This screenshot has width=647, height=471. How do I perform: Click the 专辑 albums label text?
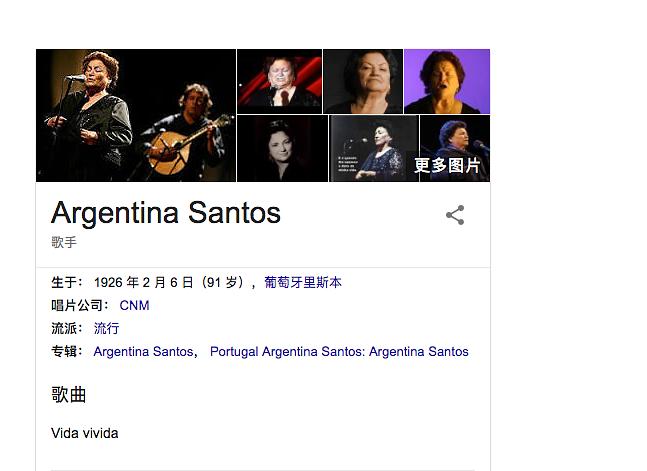[x=64, y=352]
